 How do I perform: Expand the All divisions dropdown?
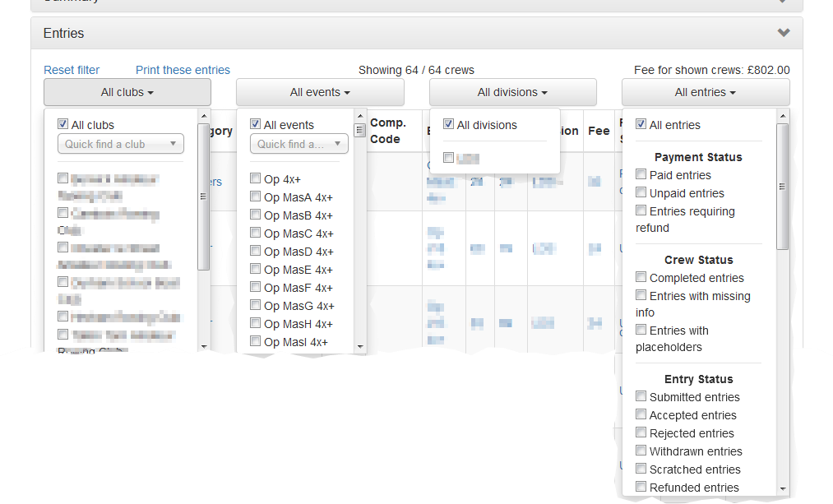click(x=512, y=92)
